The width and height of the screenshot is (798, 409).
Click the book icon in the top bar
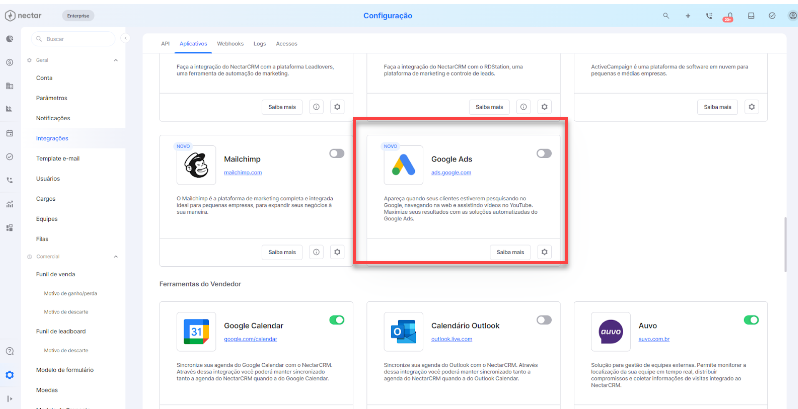point(751,16)
